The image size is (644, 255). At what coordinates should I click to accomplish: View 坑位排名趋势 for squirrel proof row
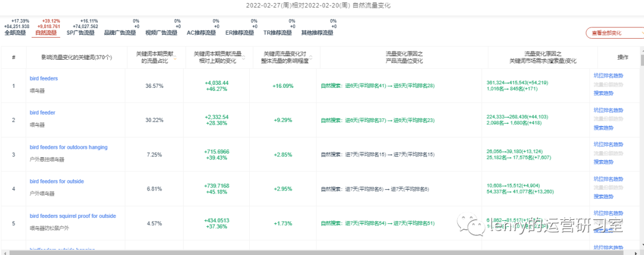pos(608,213)
